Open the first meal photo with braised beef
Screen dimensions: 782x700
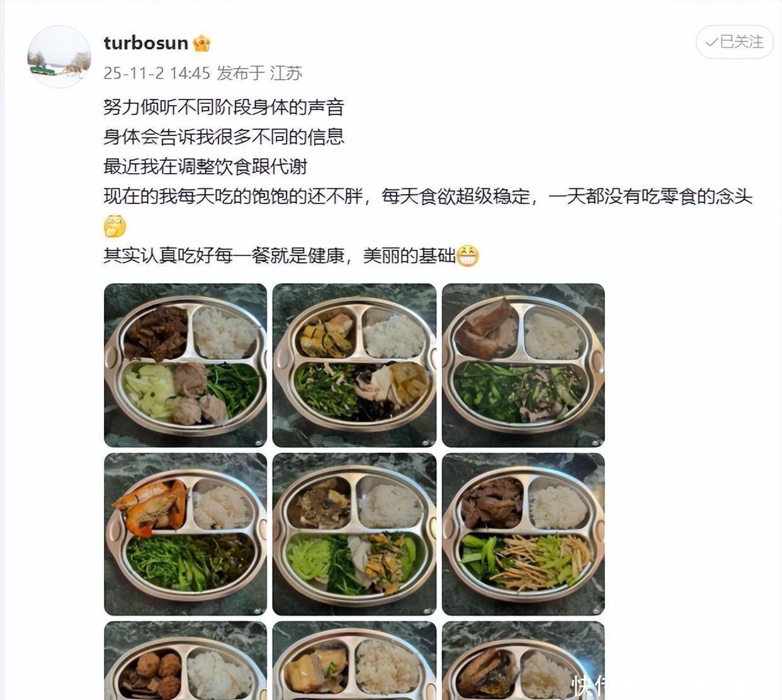pyautogui.click(x=185, y=365)
